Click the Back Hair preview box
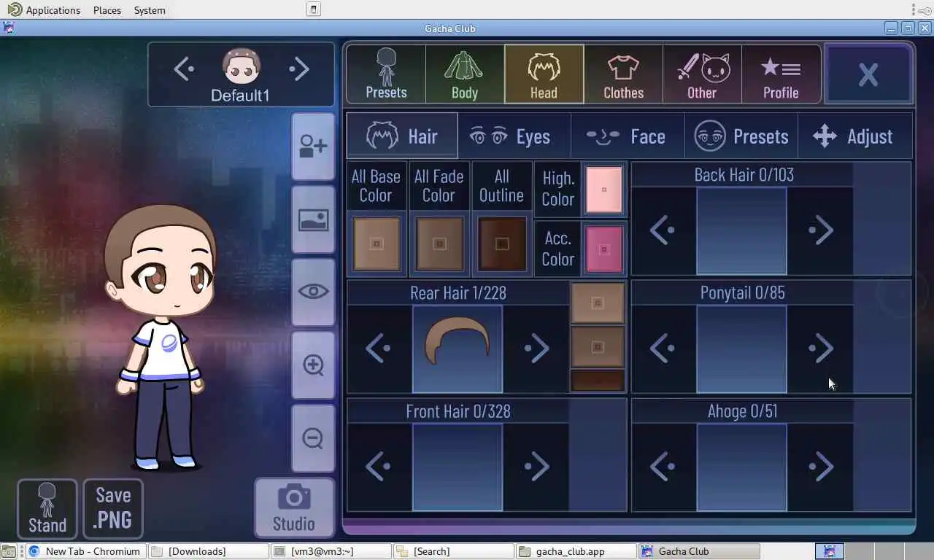The image size is (934, 560). point(741,230)
